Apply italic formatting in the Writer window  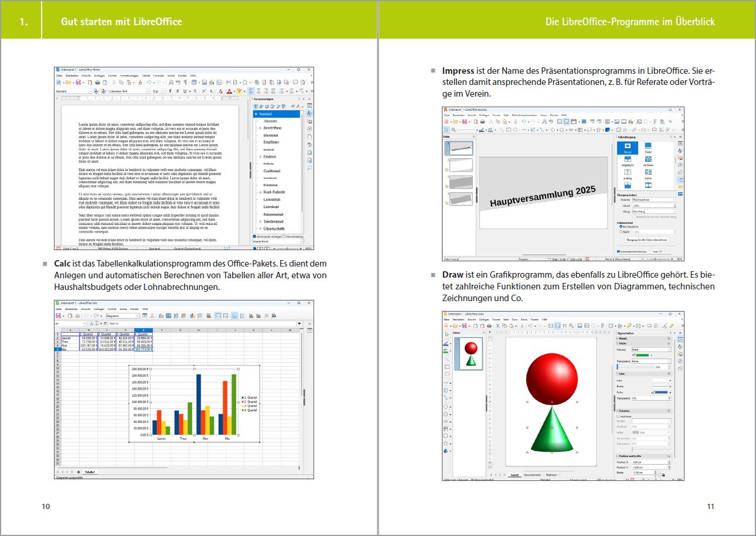tap(178, 91)
